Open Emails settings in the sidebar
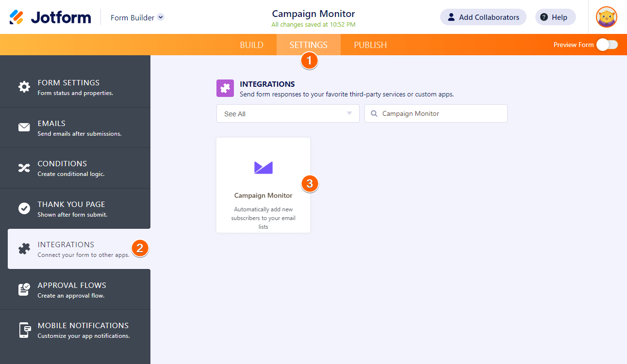627x364 pixels. coord(75,127)
